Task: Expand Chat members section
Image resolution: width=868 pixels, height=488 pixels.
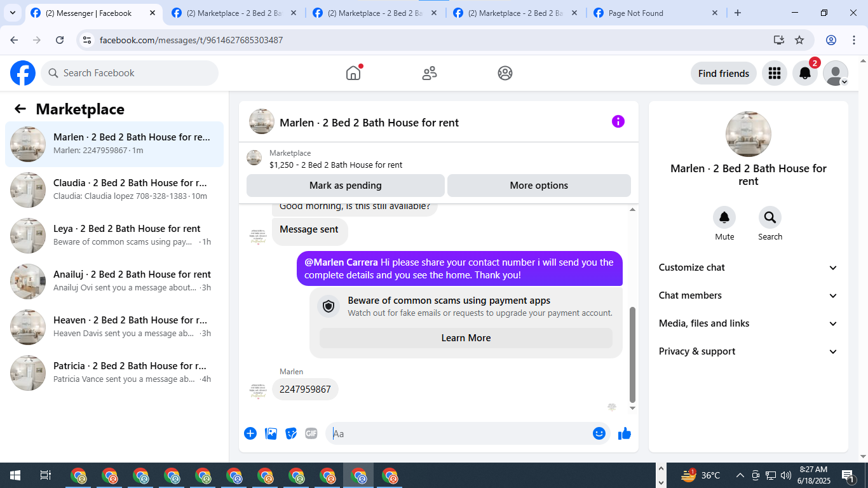Action: point(749,295)
